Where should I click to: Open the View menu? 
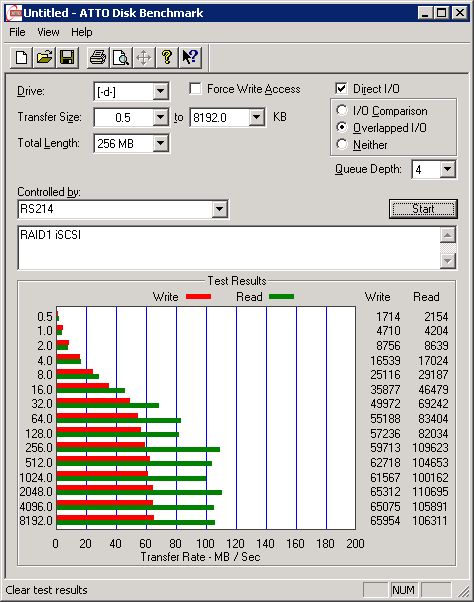[x=48, y=32]
